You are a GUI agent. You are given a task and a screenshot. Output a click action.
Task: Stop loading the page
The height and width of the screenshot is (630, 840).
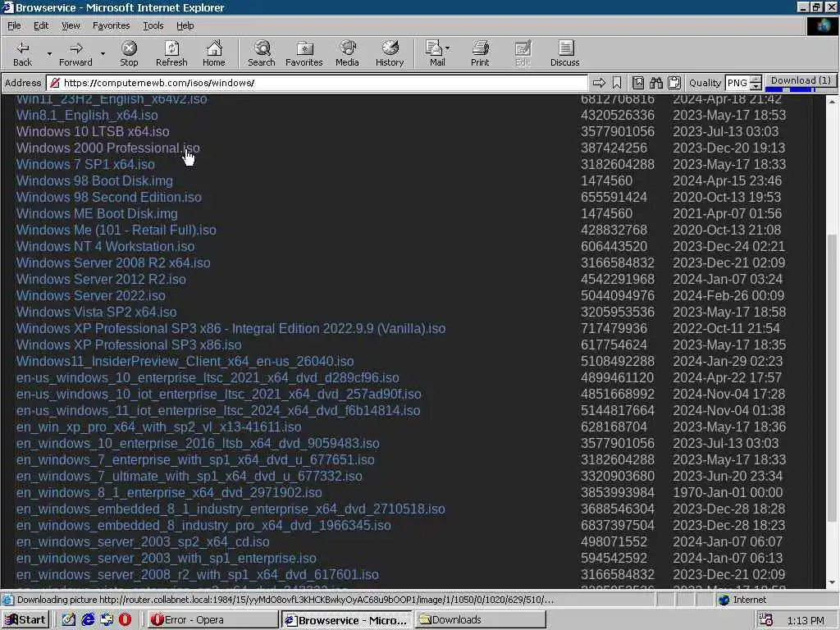(129, 53)
